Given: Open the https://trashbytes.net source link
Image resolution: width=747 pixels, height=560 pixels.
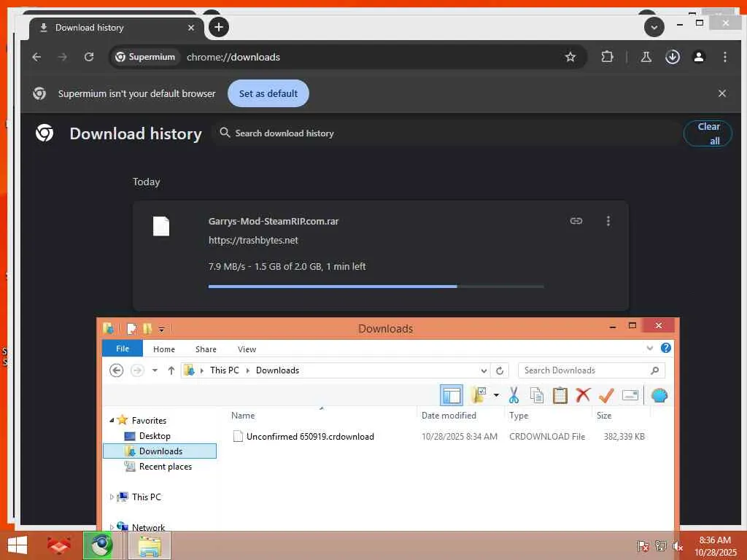Looking at the screenshot, I should click(x=253, y=241).
